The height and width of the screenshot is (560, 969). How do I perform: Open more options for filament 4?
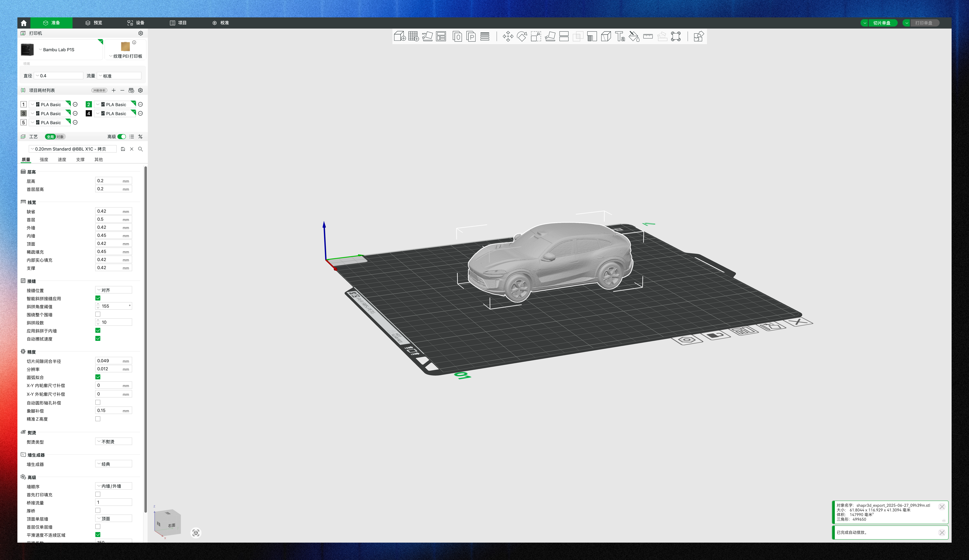tap(140, 113)
